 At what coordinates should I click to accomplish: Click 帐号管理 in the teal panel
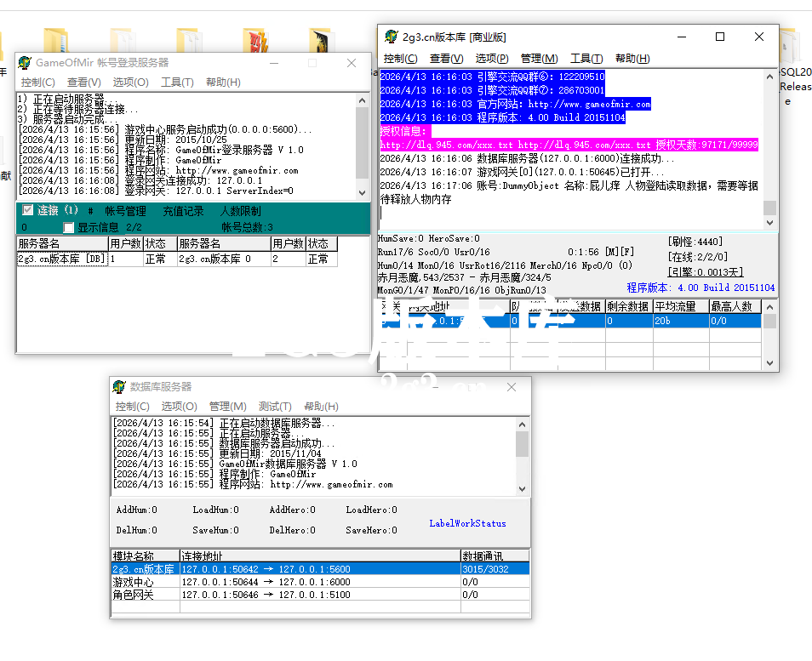(x=125, y=210)
